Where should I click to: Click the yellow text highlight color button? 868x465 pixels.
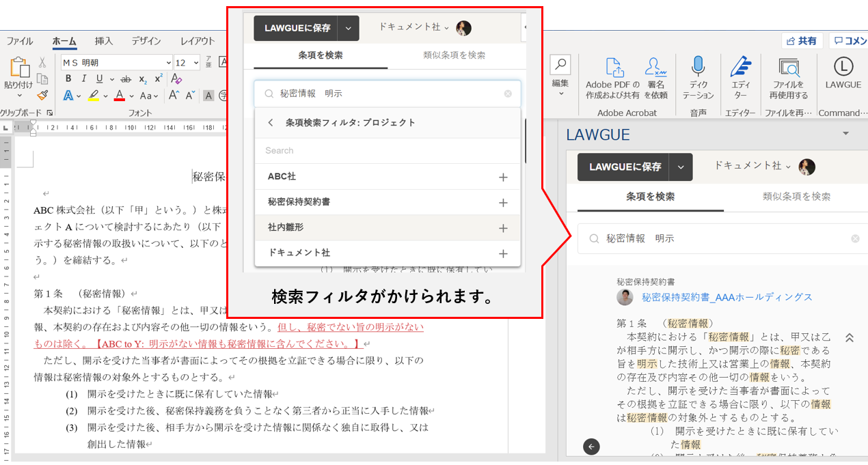point(94,96)
